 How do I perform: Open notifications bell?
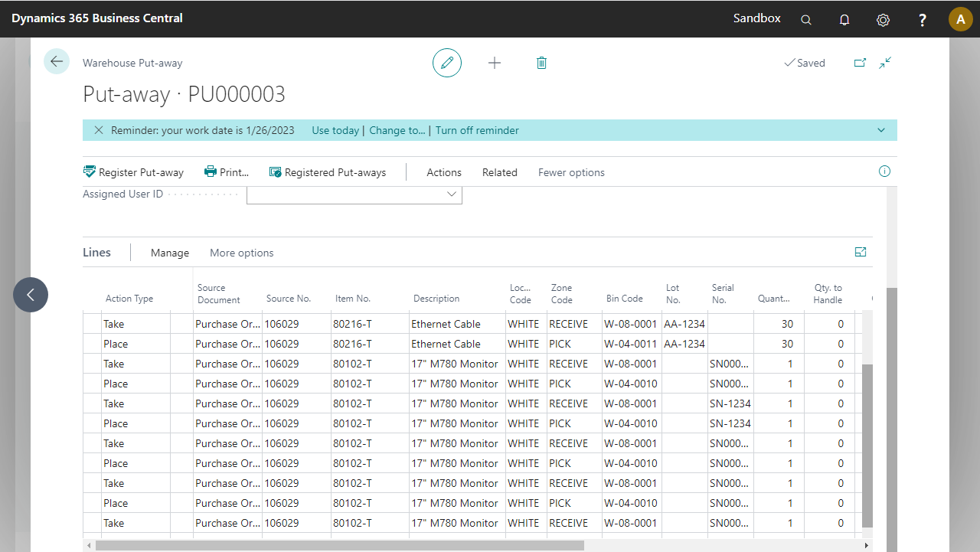pos(844,19)
